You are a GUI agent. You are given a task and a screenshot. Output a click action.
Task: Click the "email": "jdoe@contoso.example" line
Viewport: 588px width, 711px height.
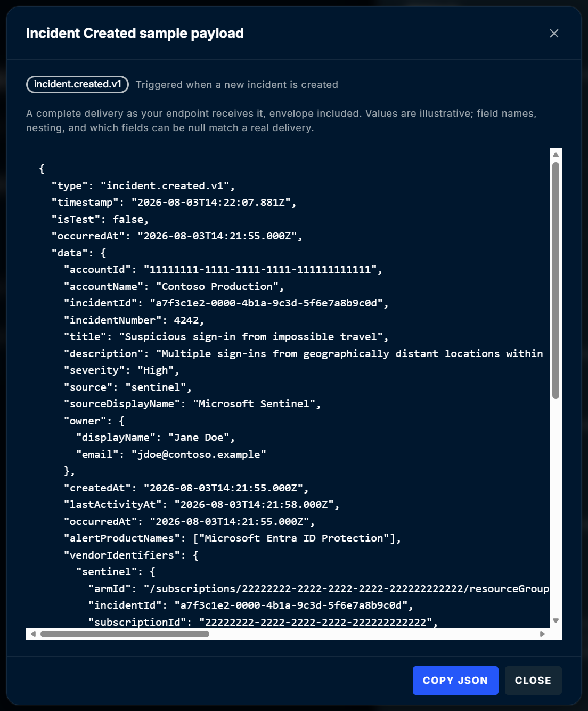coord(171,454)
